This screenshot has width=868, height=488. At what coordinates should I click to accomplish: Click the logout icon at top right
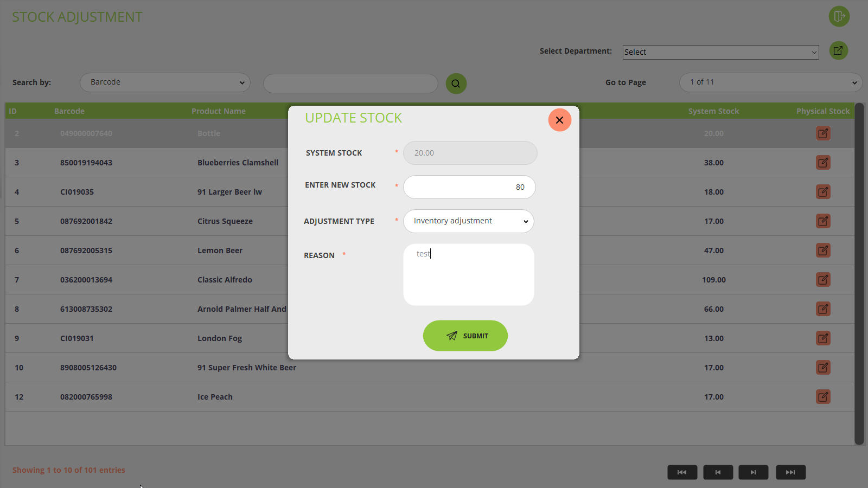[839, 16]
